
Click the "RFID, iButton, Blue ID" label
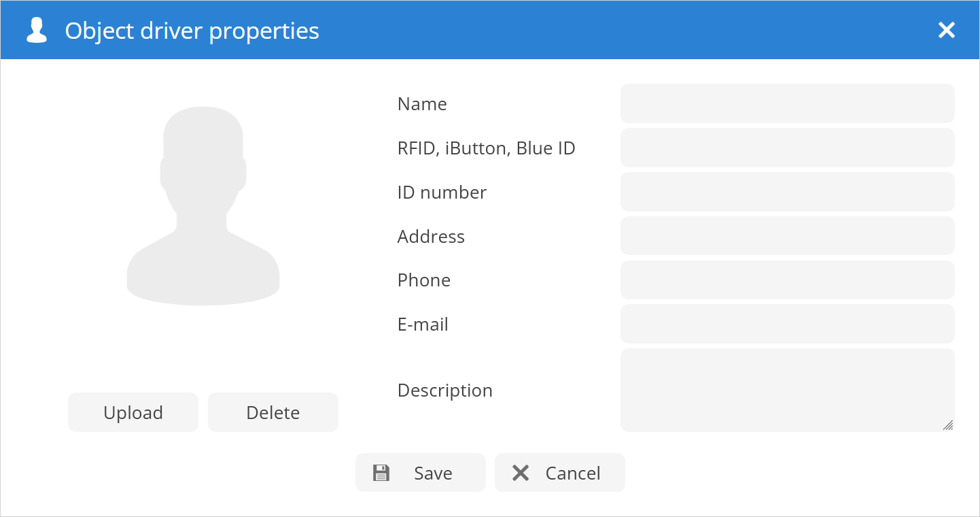click(x=486, y=148)
